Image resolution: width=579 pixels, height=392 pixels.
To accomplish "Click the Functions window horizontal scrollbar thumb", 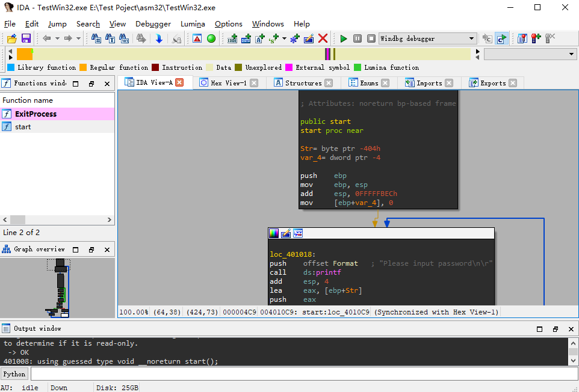I will tap(17, 220).
